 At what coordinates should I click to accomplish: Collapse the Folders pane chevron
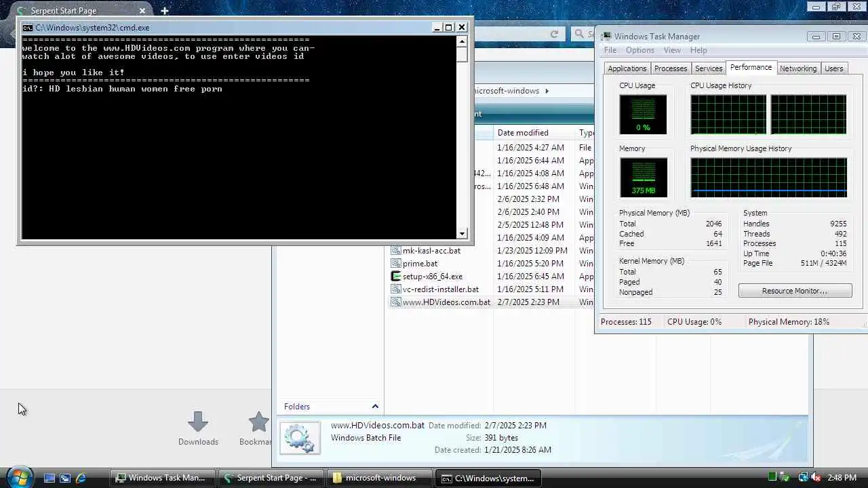[x=375, y=407]
